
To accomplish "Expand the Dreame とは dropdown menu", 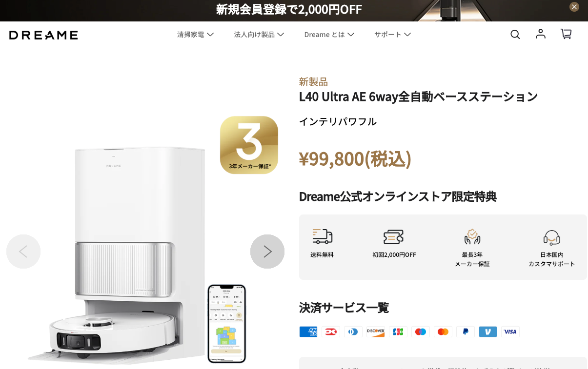I will point(329,35).
